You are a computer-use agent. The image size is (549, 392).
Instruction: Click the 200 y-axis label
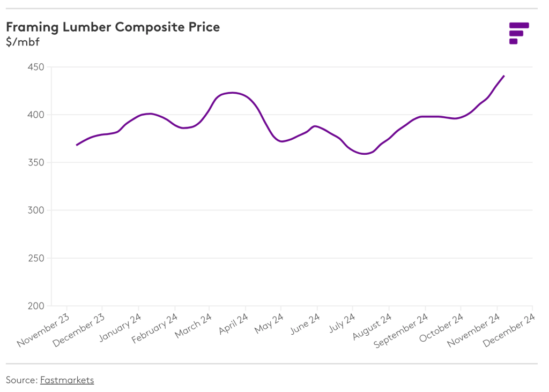36,306
